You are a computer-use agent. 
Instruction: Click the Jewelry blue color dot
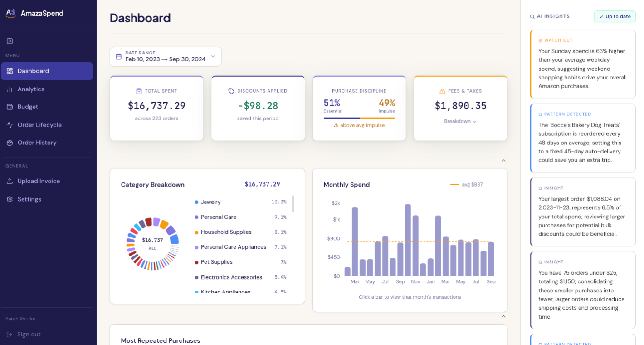[x=196, y=202]
